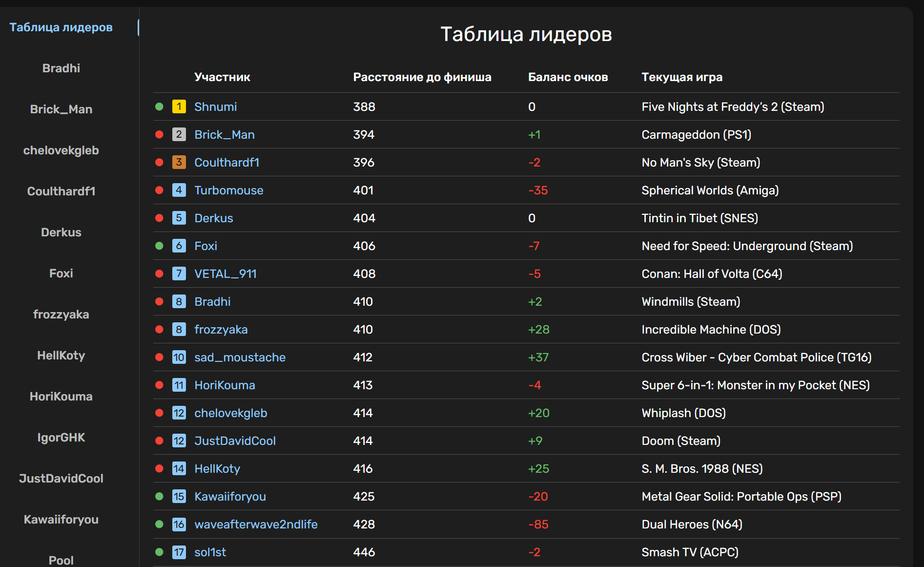Click the red status dot for Derkus
This screenshot has height=567, width=924.
pyautogui.click(x=159, y=218)
